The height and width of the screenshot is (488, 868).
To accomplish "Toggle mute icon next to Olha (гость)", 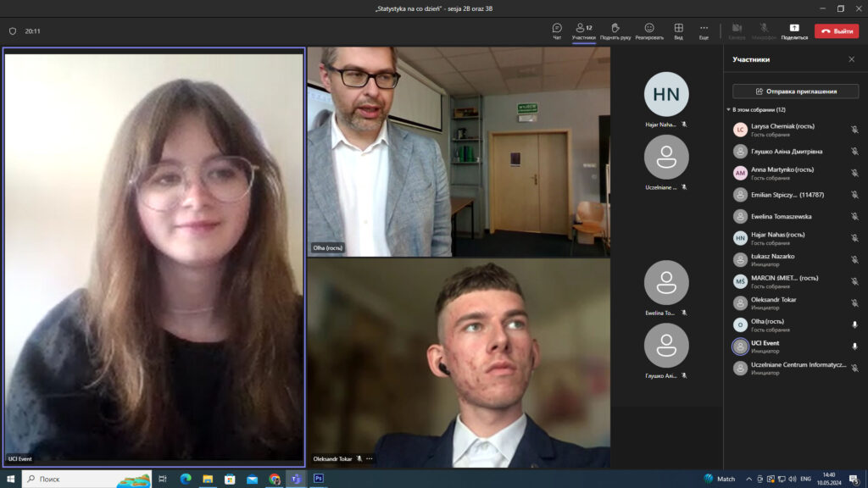I will [x=854, y=324].
